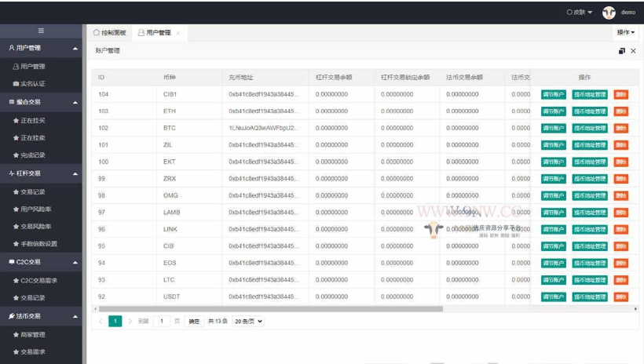Switch to the 控制面板 tab

(x=110, y=33)
